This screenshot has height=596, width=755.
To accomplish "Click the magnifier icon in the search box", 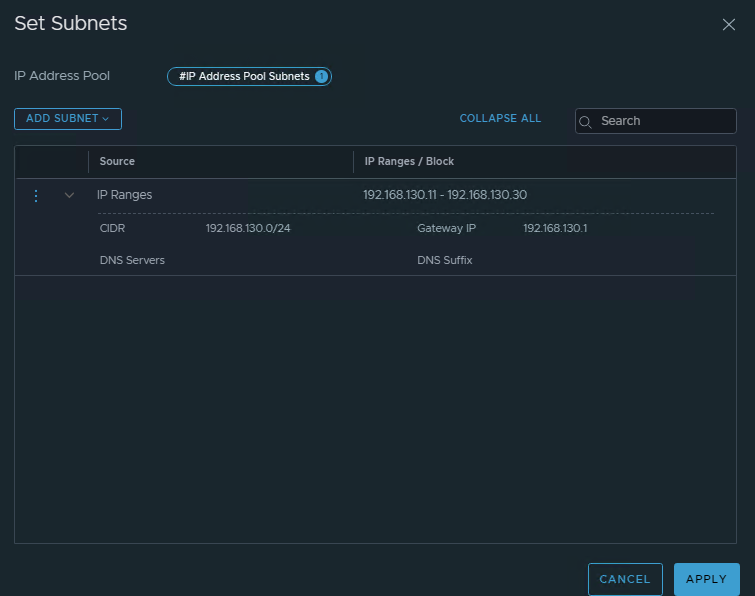I will click(587, 121).
